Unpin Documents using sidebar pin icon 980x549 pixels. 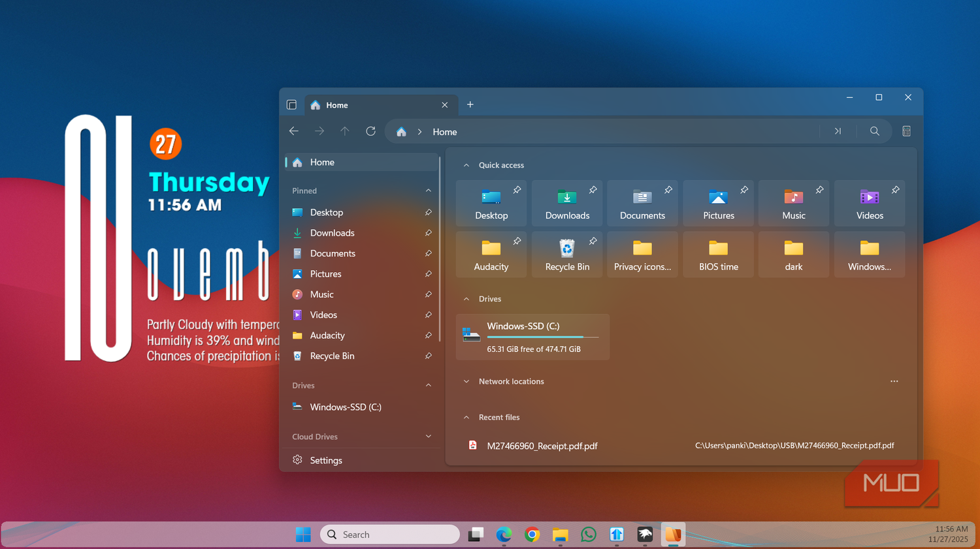coord(429,253)
